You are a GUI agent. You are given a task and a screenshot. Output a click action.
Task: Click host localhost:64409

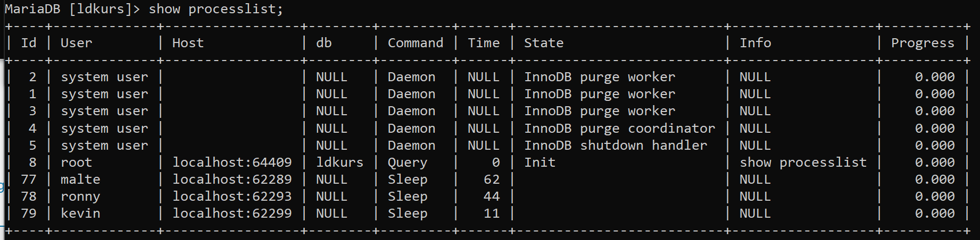[232, 162]
